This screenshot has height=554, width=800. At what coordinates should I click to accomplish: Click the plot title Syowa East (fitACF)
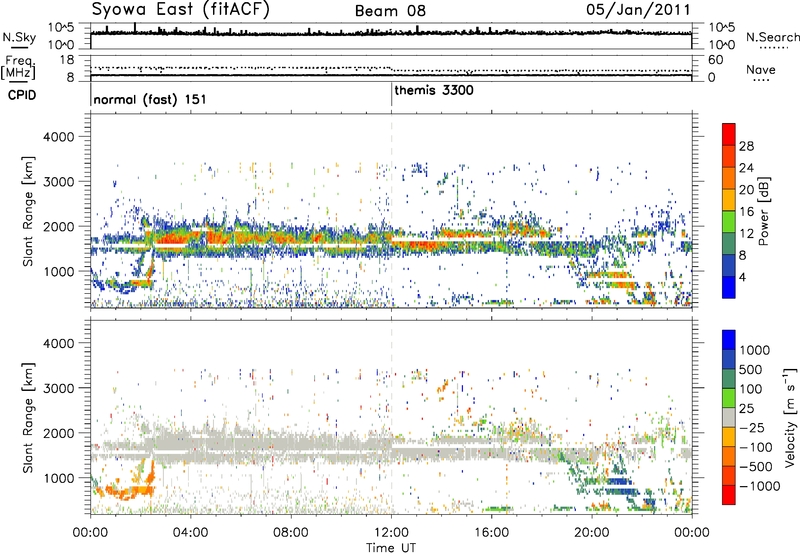(181, 9)
